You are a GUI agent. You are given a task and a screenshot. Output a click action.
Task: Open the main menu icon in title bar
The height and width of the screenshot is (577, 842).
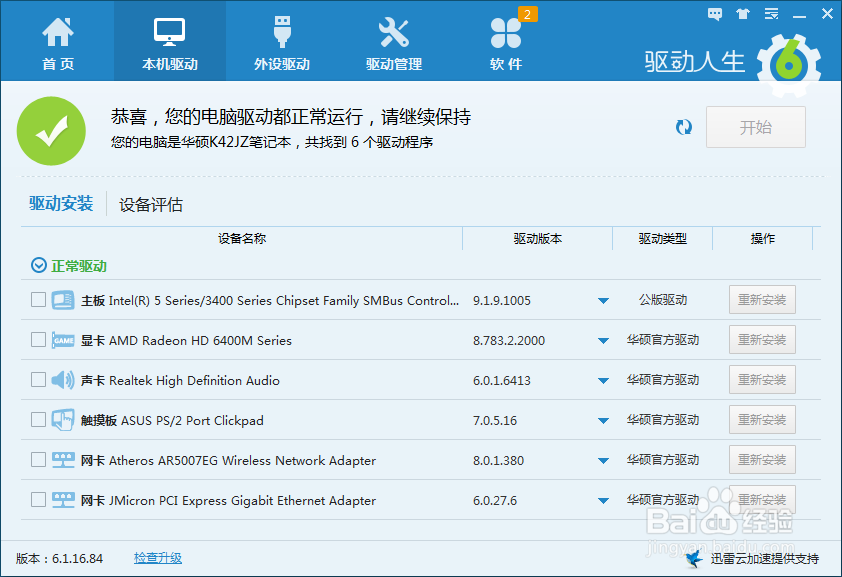pos(772,14)
